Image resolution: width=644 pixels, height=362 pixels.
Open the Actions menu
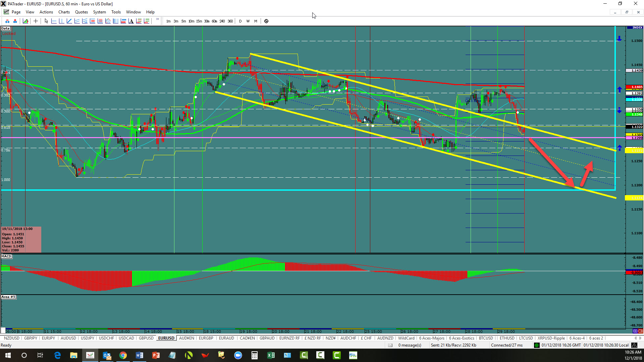[x=46, y=12]
